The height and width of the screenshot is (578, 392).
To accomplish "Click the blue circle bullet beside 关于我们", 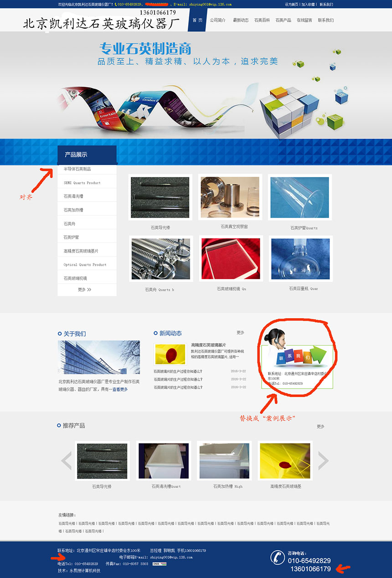I will [60, 334].
